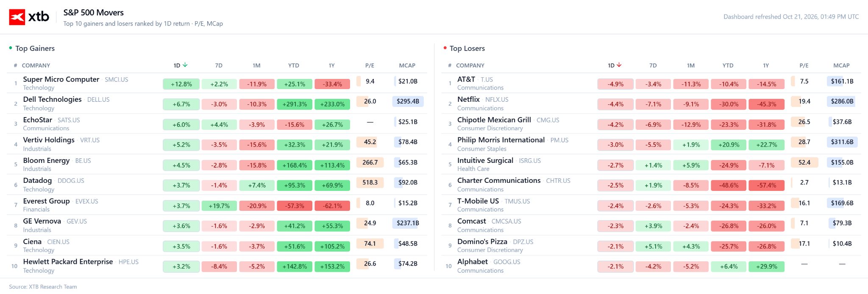
Task: Sort Top Losers by 1M column
Action: pyautogui.click(x=691, y=65)
